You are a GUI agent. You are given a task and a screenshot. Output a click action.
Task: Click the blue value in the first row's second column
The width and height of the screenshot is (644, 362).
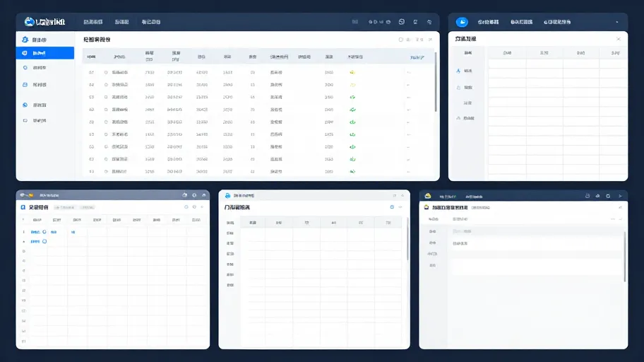[x=54, y=232]
